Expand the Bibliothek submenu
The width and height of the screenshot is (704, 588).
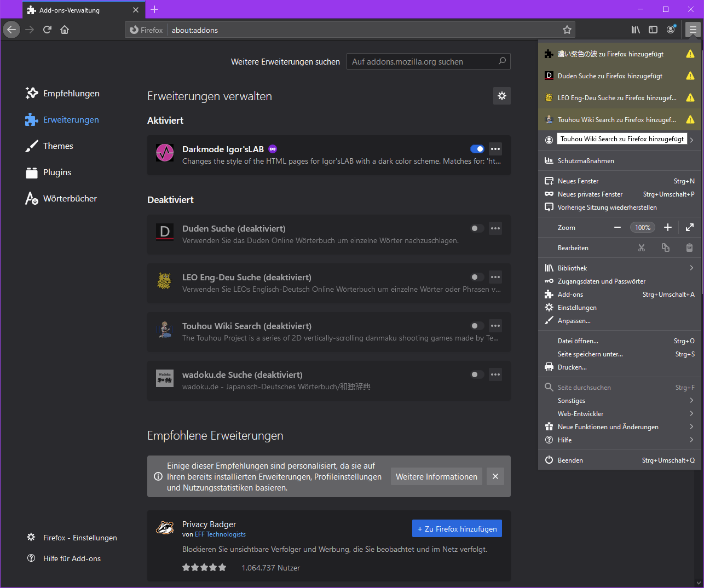(620, 268)
